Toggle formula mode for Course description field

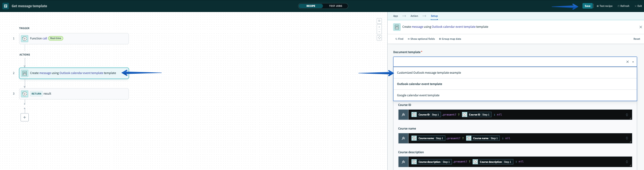coord(403,162)
